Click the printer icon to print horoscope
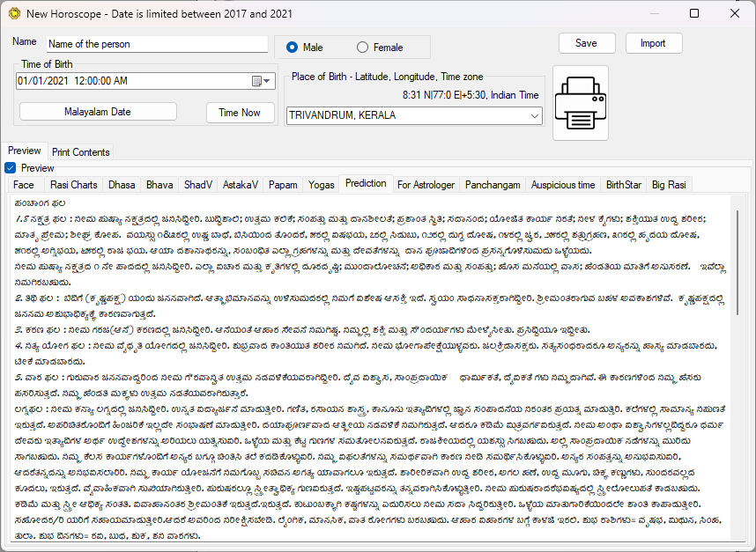The height and width of the screenshot is (552, 756). click(x=581, y=103)
